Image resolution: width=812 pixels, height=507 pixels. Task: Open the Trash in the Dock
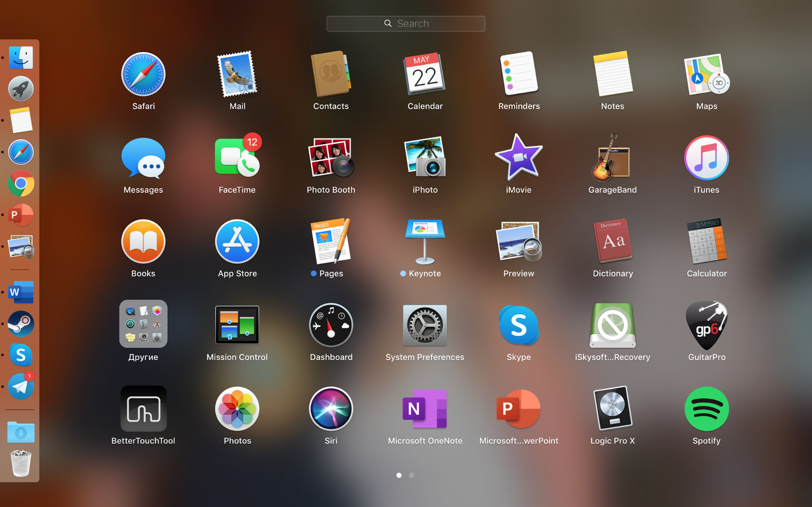coord(21,463)
